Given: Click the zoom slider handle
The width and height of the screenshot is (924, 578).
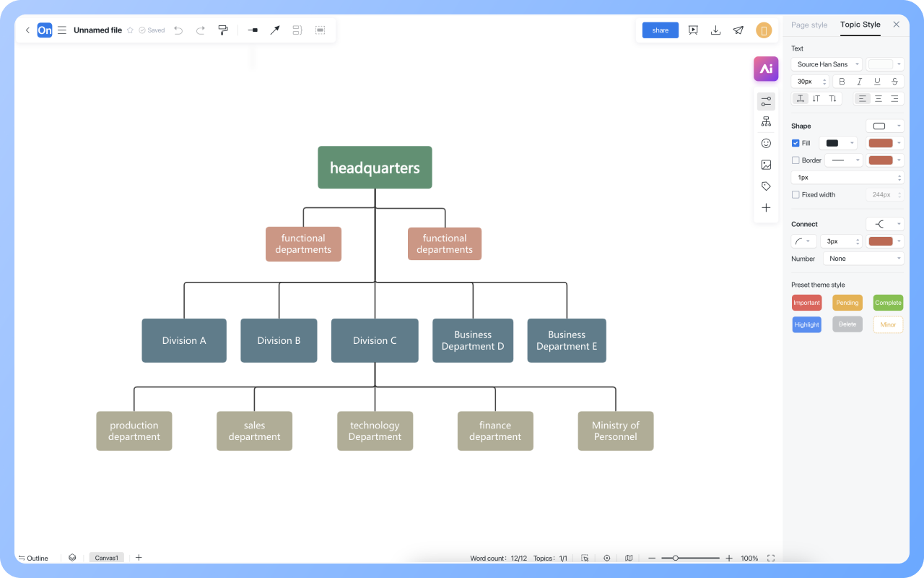Looking at the screenshot, I should tap(675, 558).
